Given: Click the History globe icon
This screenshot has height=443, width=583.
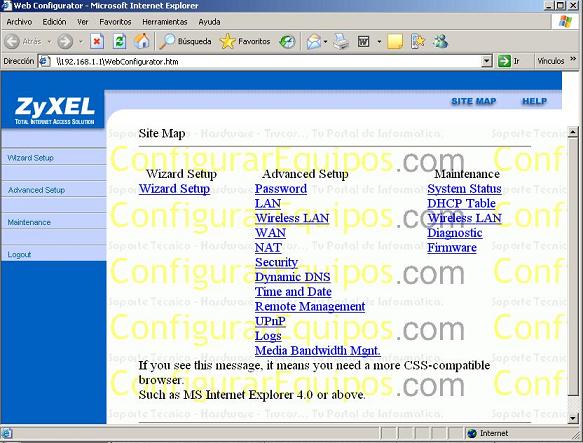Looking at the screenshot, I should pyautogui.click(x=287, y=41).
